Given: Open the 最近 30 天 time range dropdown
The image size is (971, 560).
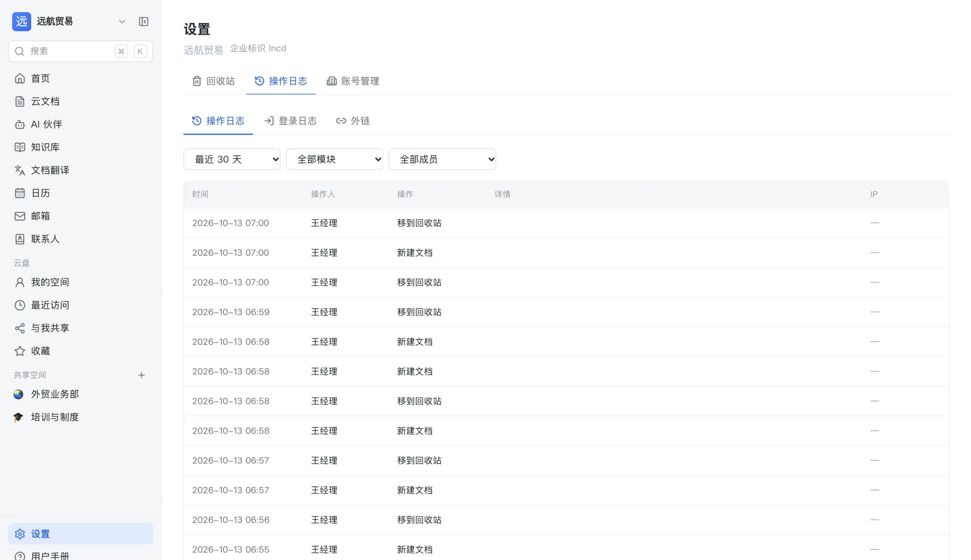Looking at the screenshot, I should tap(232, 160).
